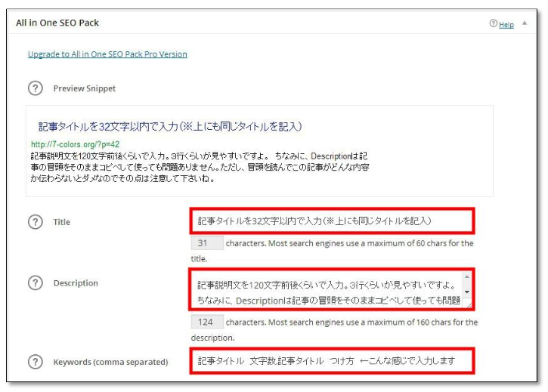Click the Keywords help question icon
Viewport: 548px width, 392px height.
pyautogui.click(x=36, y=362)
